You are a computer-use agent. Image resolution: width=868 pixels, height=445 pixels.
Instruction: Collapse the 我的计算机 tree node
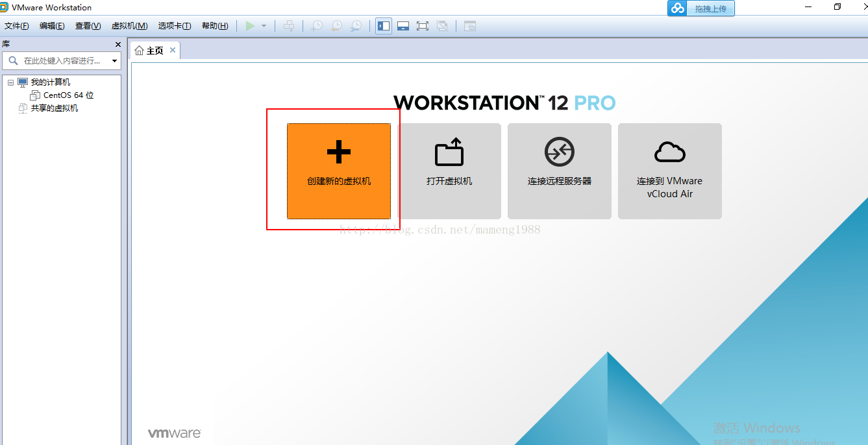tap(10, 83)
